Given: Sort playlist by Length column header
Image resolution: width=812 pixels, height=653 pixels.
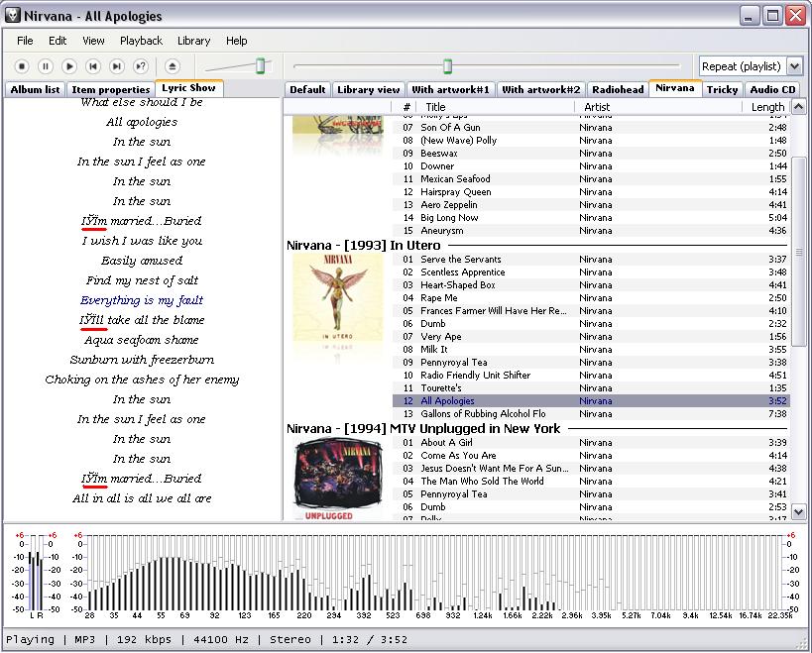Looking at the screenshot, I should (x=767, y=107).
